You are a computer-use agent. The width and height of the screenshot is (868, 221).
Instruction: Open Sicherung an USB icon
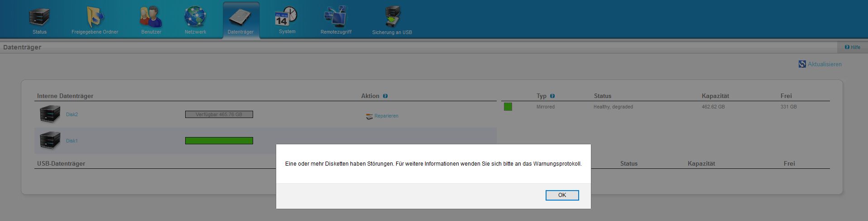[x=392, y=18]
